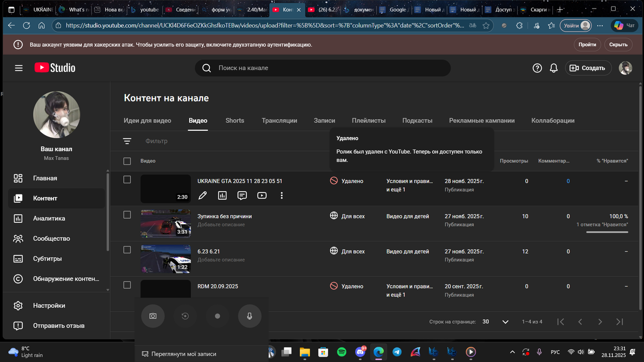This screenshot has height=362, width=644.
Task: Open File Explorer from the taskbar
Action: [x=305, y=352]
